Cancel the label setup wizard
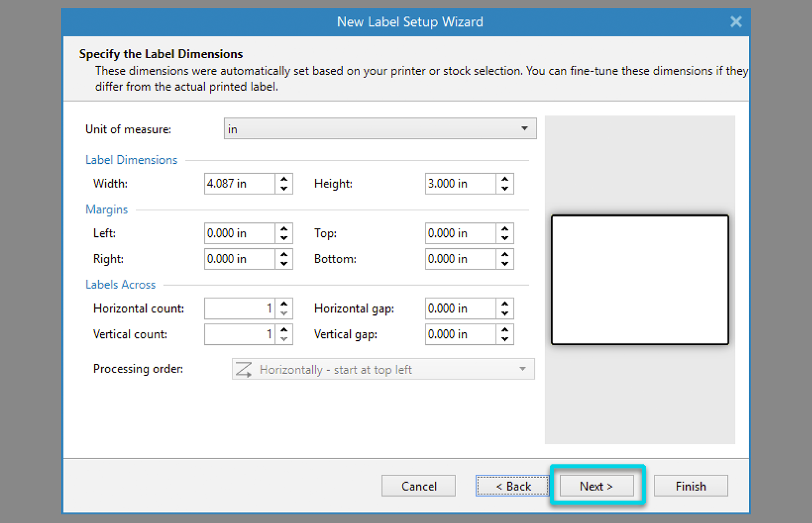The height and width of the screenshot is (523, 812). tap(419, 486)
